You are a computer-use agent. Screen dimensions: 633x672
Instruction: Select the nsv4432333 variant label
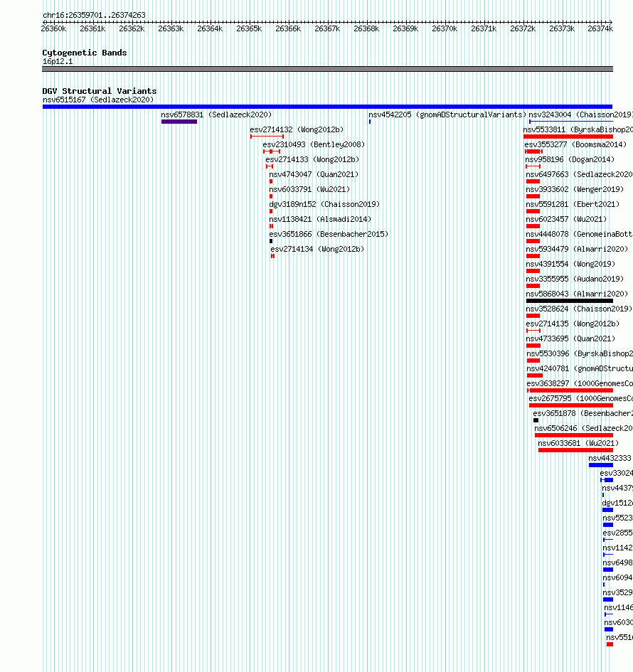[x=610, y=459]
